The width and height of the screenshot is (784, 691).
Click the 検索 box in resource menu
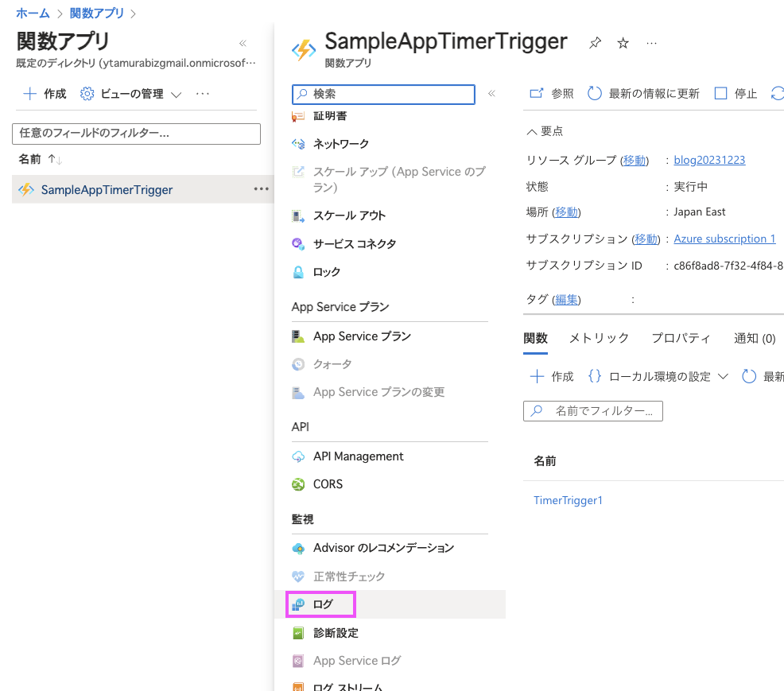point(383,94)
